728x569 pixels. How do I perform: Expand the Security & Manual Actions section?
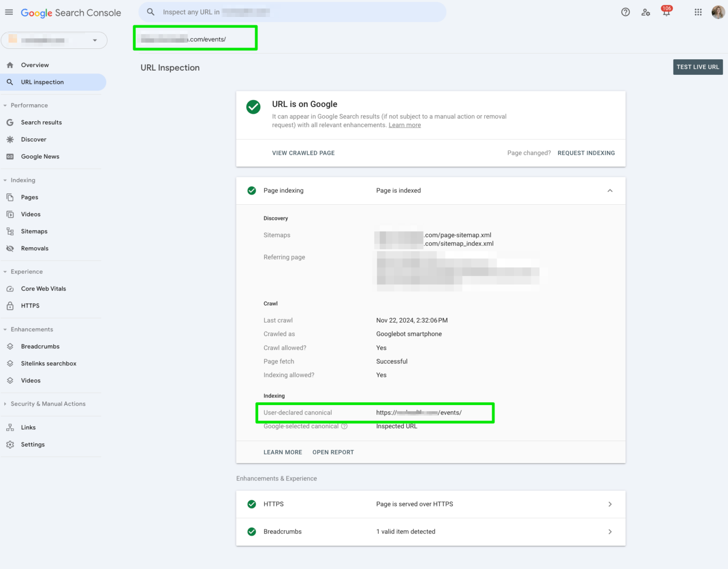pyautogui.click(x=48, y=404)
